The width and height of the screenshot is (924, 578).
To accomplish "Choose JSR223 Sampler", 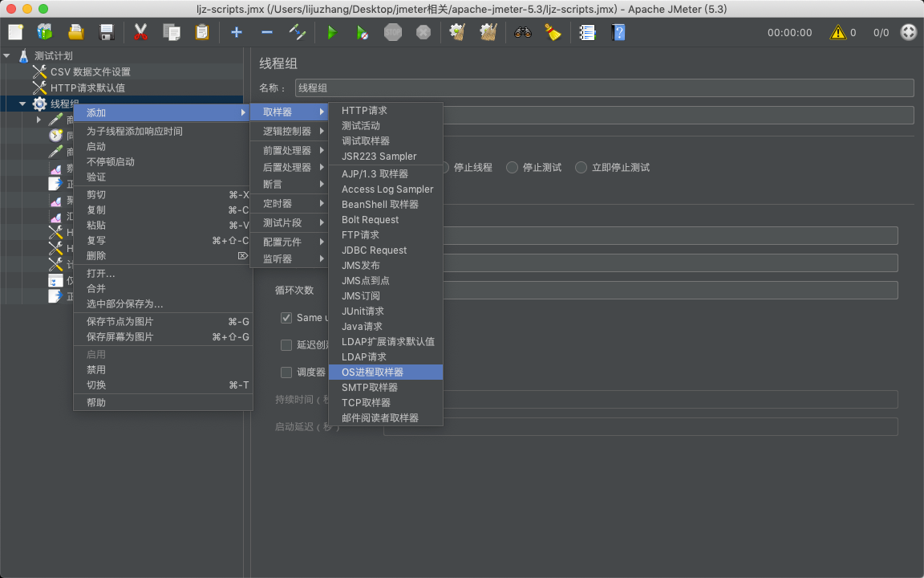I will click(385, 157).
